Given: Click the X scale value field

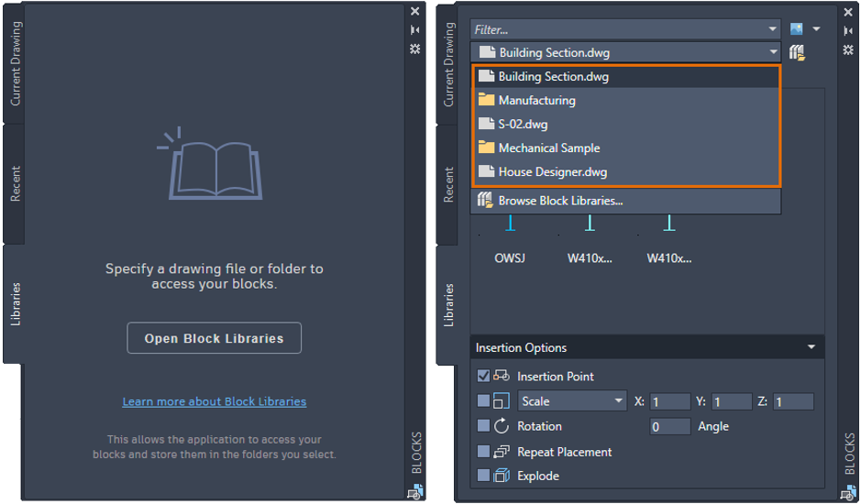Looking at the screenshot, I should 670,401.
